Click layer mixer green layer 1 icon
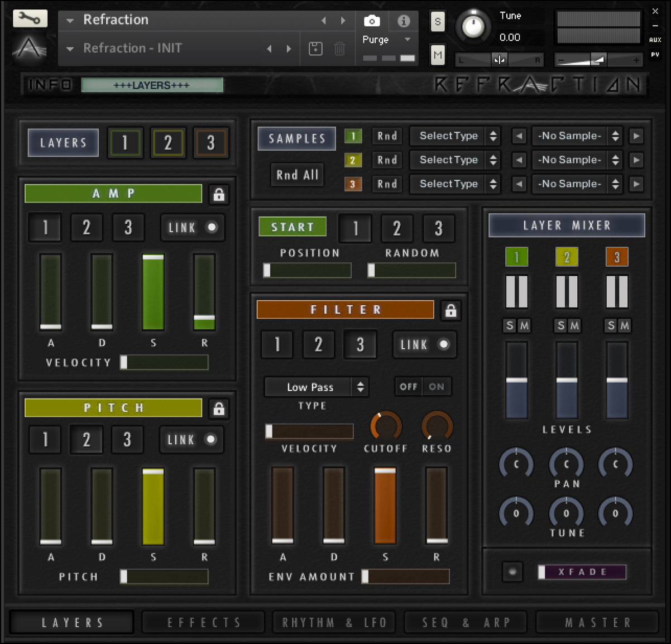671x644 pixels. pos(516,257)
